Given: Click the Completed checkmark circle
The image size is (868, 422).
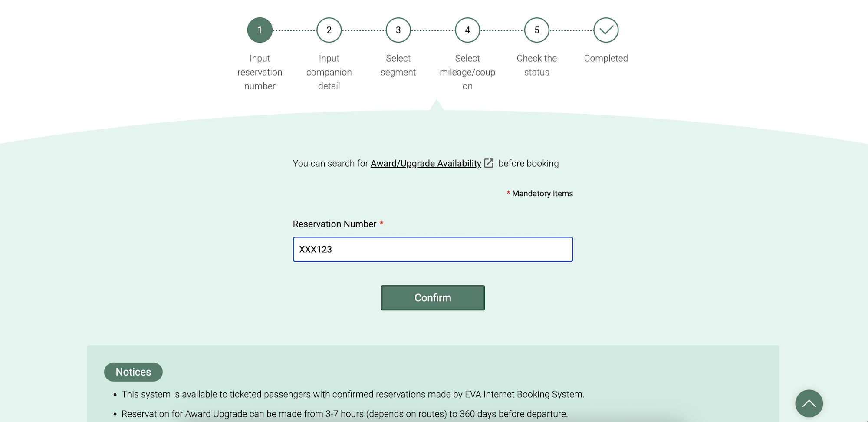Looking at the screenshot, I should 606,30.
